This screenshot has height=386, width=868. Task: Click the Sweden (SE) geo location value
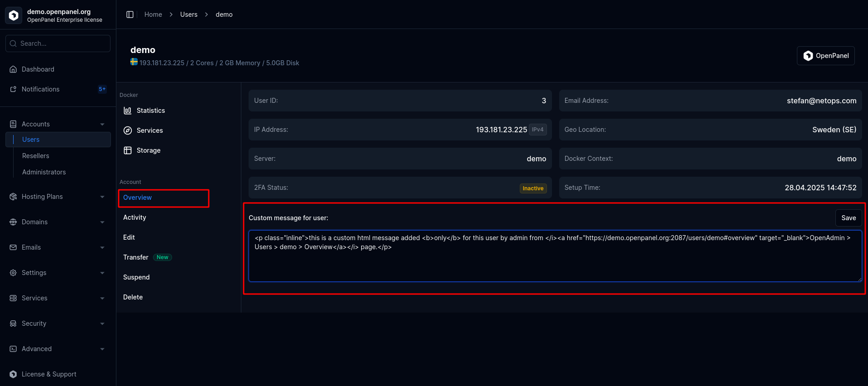pyautogui.click(x=834, y=130)
